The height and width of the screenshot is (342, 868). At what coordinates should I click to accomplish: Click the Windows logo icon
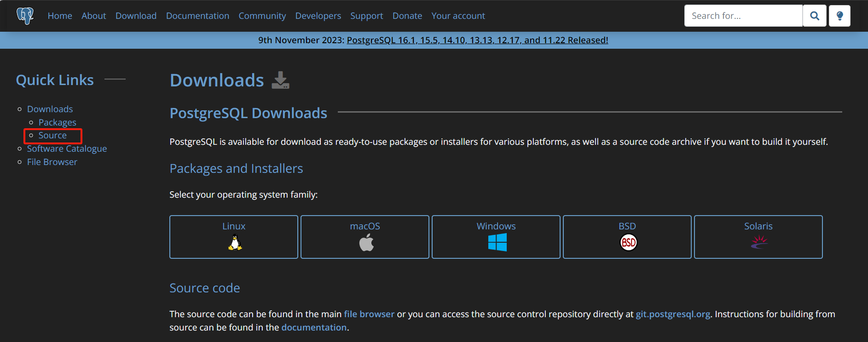[498, 242]
